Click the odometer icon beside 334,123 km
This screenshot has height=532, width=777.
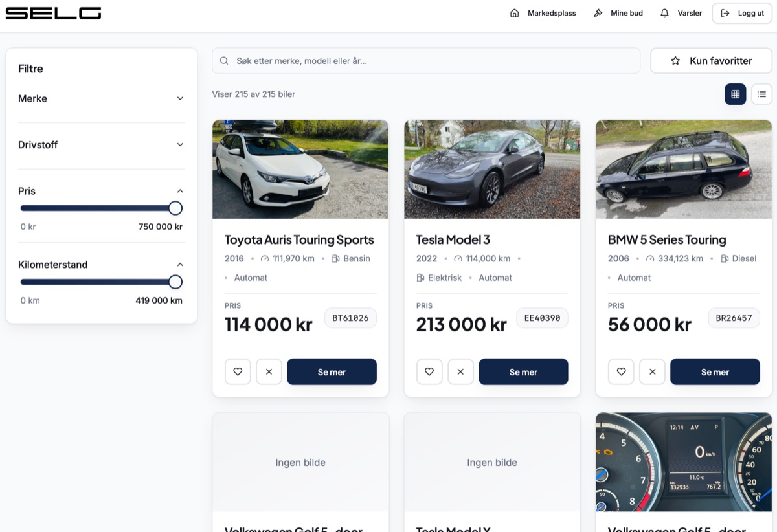[x=650, y=259]
